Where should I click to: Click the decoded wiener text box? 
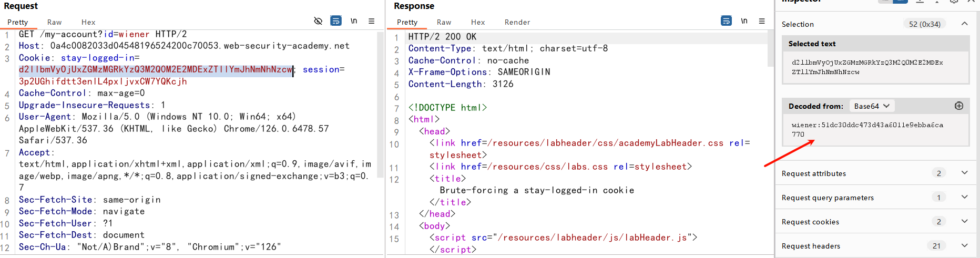tap(875, 130)
